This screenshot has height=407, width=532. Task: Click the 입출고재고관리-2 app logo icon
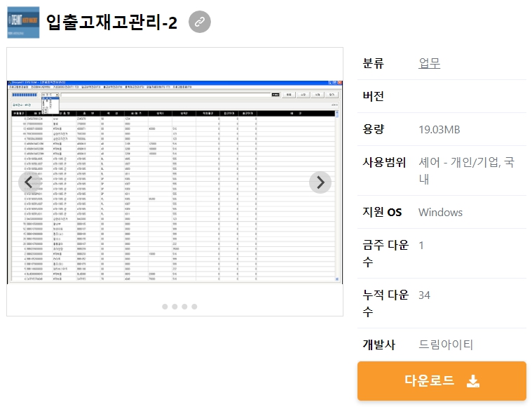coord(23,22)
